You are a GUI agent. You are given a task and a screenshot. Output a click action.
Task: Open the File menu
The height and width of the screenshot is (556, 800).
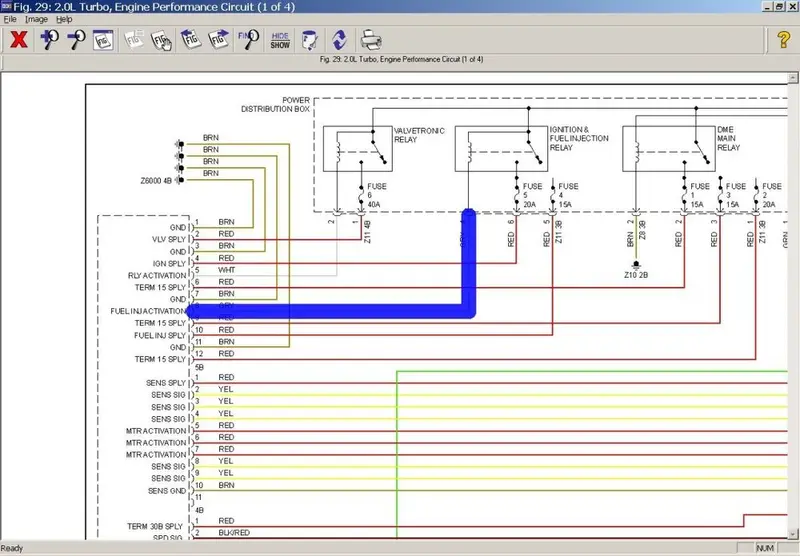[x=10, y=19]
